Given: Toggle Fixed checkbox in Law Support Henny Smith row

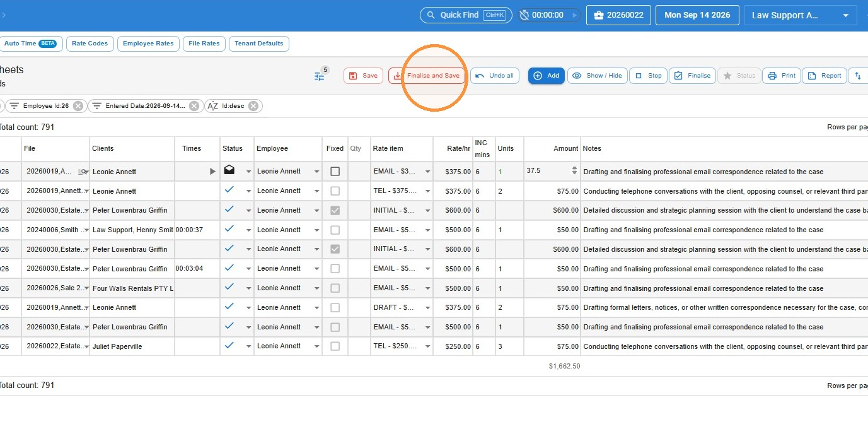Looking at the screenshot, I should 335,230.
